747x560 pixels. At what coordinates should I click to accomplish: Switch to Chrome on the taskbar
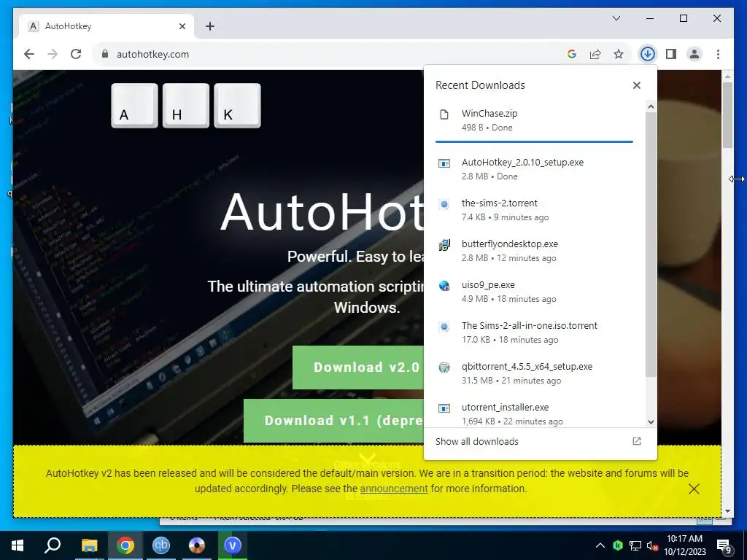[125, 545]
